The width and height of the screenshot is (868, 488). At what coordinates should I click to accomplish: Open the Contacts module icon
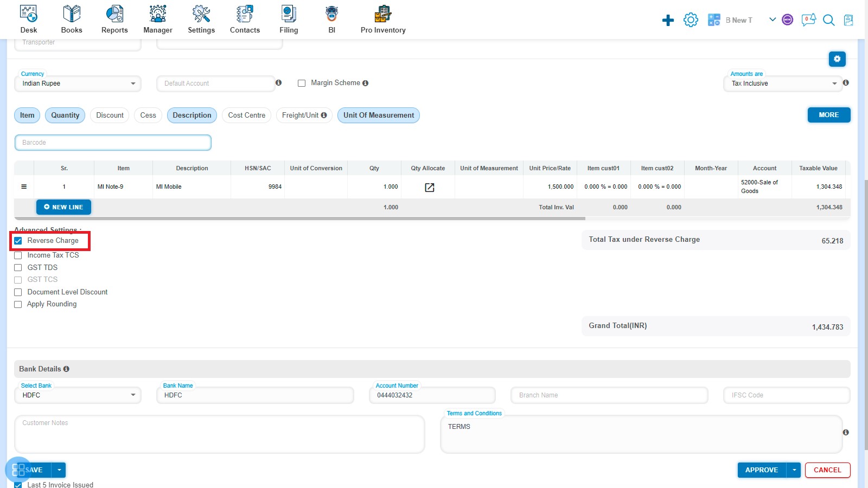[x=245, y=14]
